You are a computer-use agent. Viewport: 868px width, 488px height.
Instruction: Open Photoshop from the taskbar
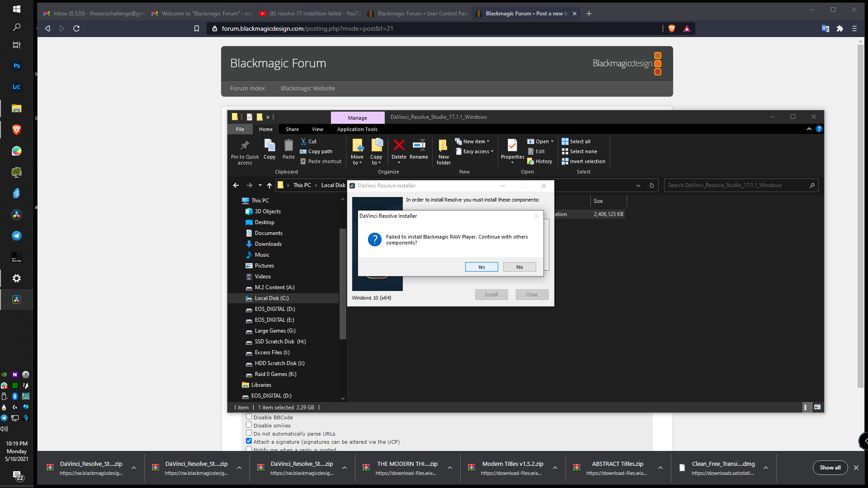coord(17,66)
